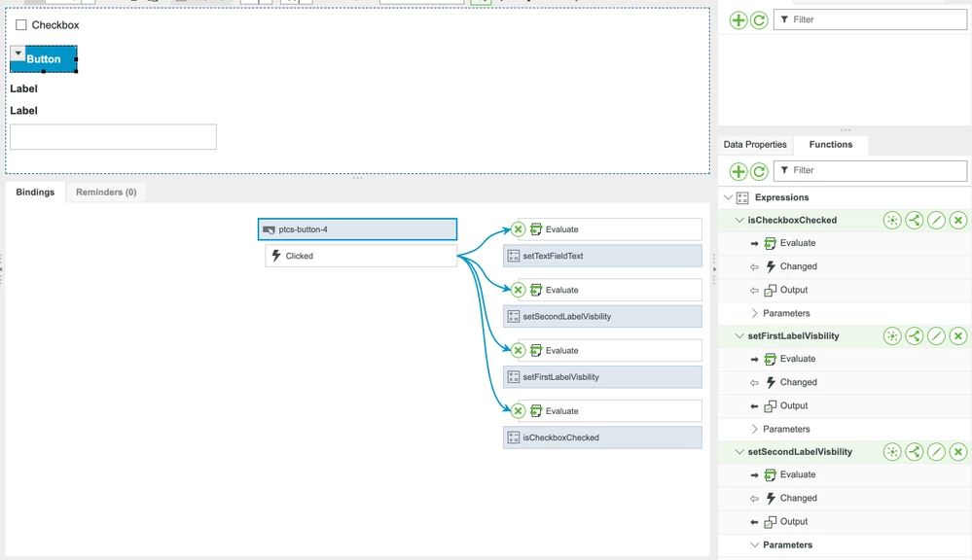The width and height of the screenshot is (972, 560).
Task: Delete the setFirstLabelVisbility function
Action: click(x=957, y=335)
